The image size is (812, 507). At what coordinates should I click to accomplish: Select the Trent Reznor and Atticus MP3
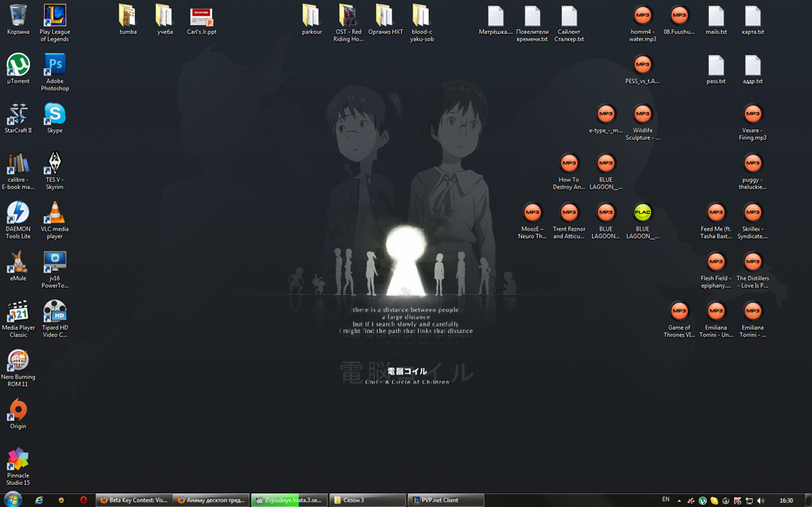[x=568, y=220]
